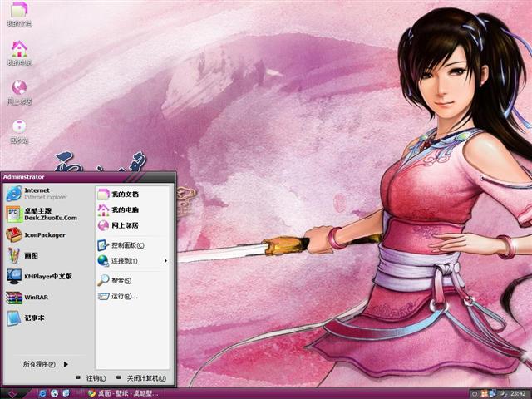Launch Internet Explorer from start menu
The height and width of the screenshot is (399, 532).
[x=37, y=194]
